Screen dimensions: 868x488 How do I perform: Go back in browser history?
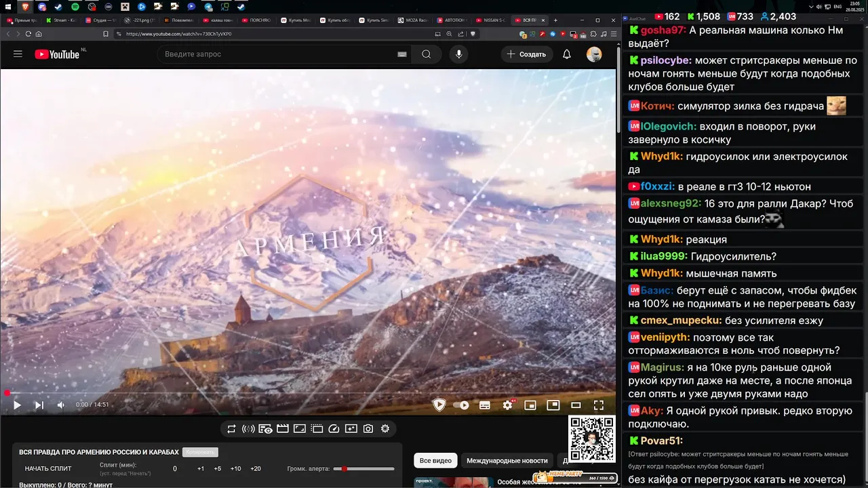click(7, 34)
